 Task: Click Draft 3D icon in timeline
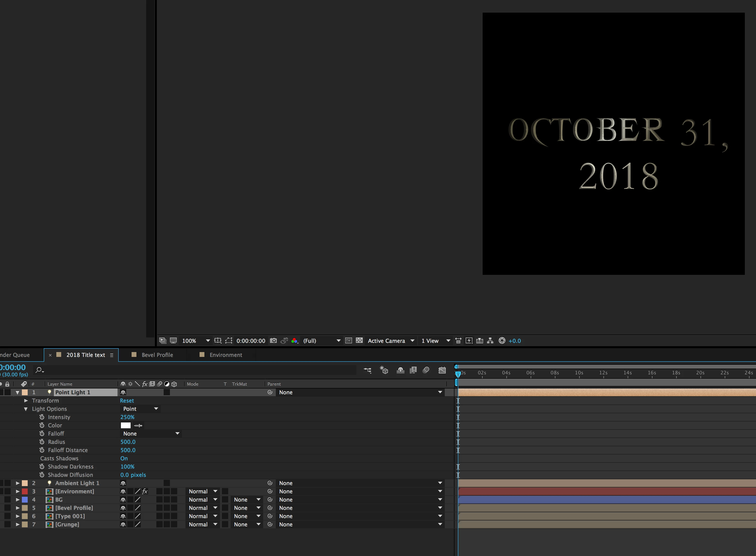384,370
